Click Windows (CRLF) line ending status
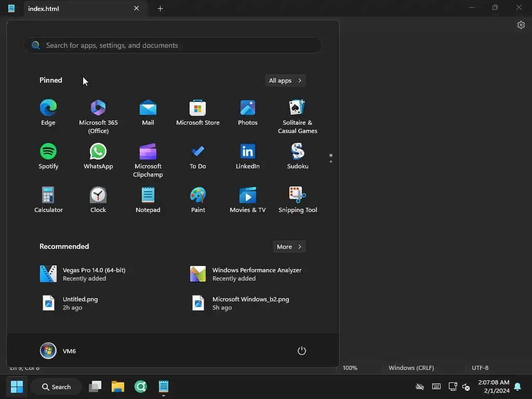 [411, 368]
